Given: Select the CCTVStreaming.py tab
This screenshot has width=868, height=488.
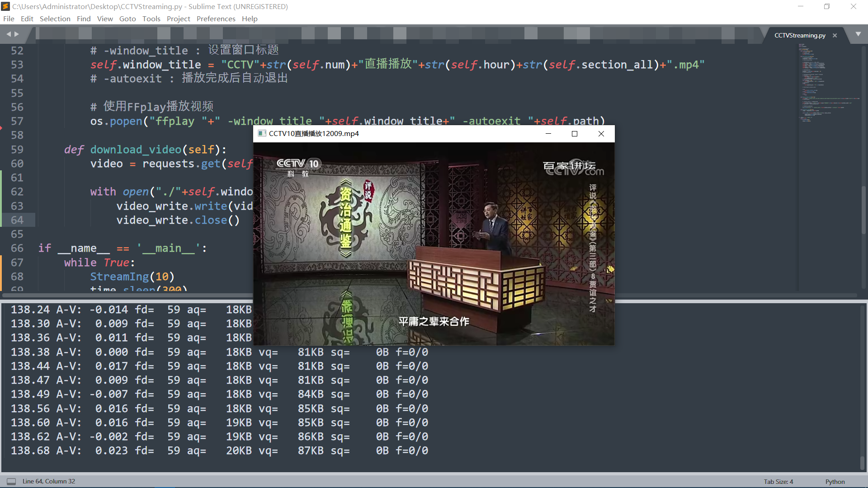Looking at the screenshot, I should click(799, 35).
